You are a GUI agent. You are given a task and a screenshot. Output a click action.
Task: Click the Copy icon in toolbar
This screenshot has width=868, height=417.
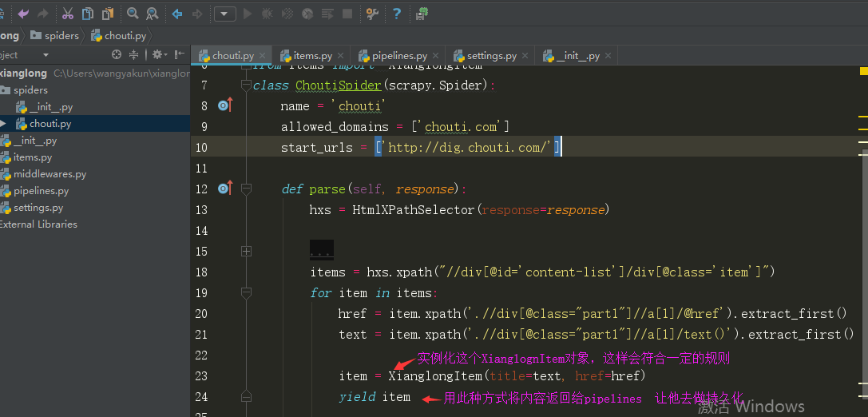(87, 14)
